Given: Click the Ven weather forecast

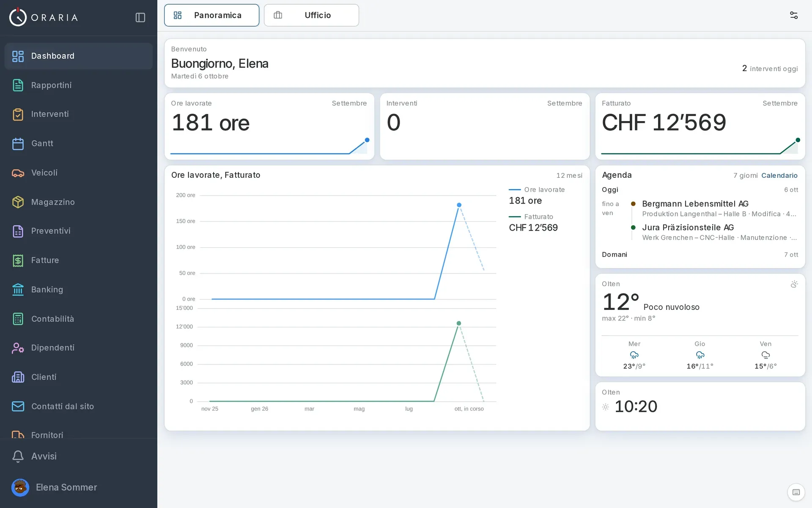Looking at the screenshot, I should [765, 355].
